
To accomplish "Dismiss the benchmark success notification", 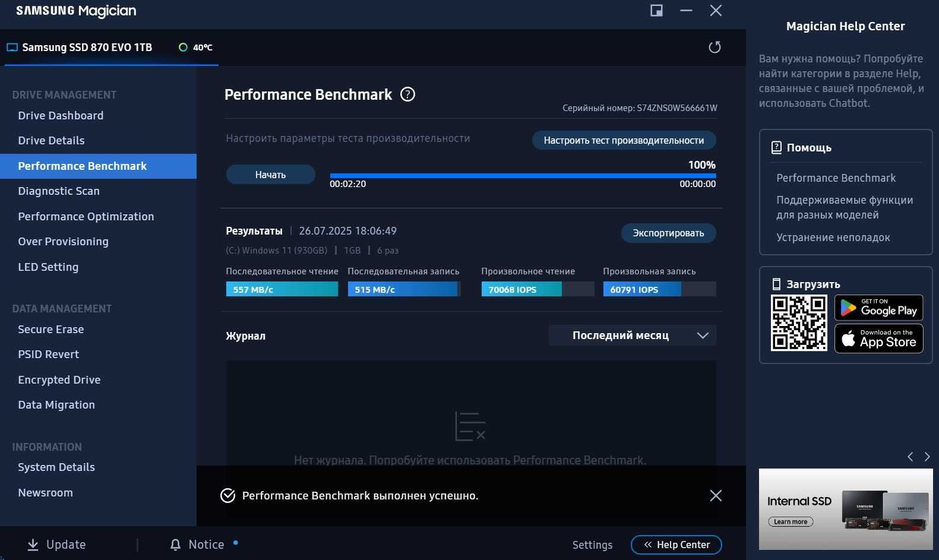I will pos(716,495).
